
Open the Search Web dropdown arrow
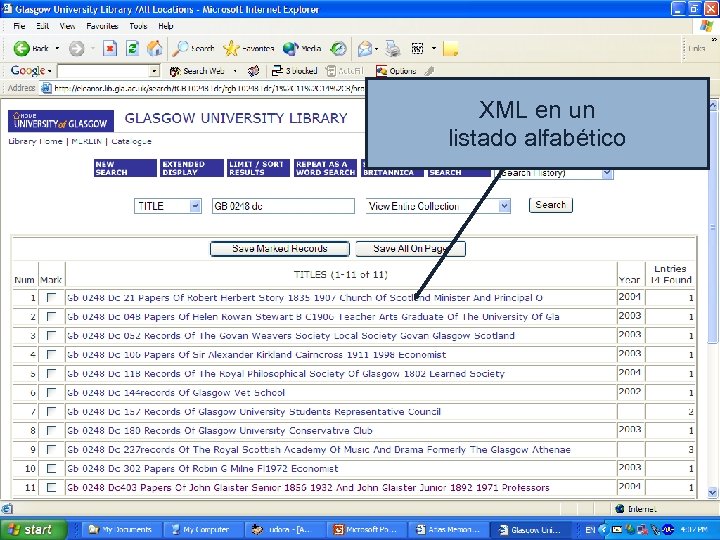235,71
